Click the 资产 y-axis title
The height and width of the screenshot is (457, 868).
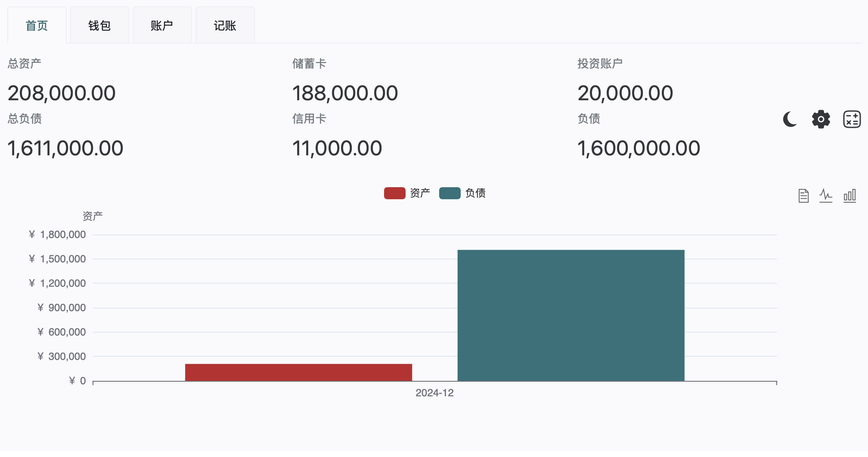coord(93,216)
